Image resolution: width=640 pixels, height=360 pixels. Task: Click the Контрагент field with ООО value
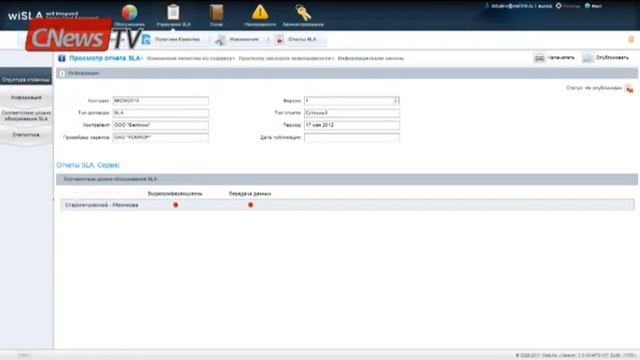[160, 125]
